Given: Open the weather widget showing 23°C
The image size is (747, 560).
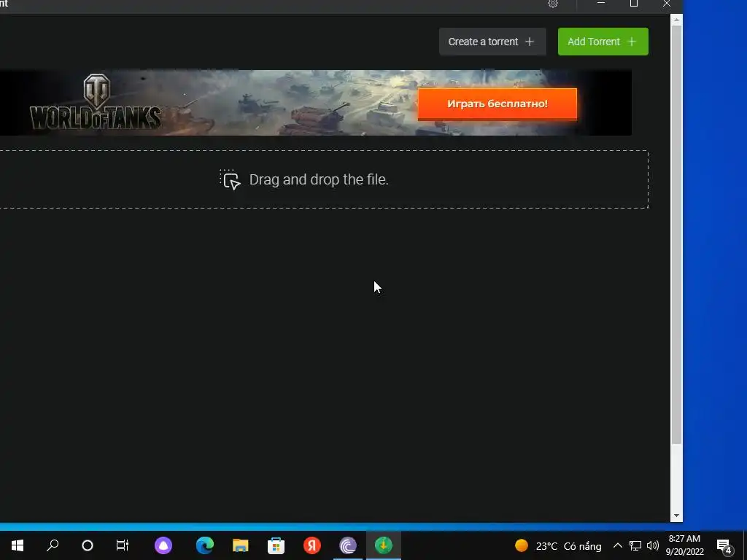Looking at the screenshot, I should tap(558, 545).
